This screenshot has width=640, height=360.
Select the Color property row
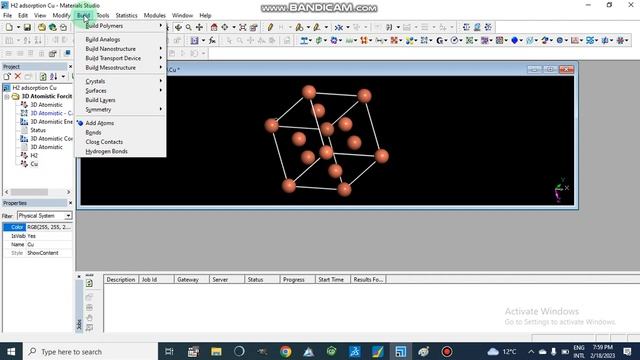click(x=38, y=227)
